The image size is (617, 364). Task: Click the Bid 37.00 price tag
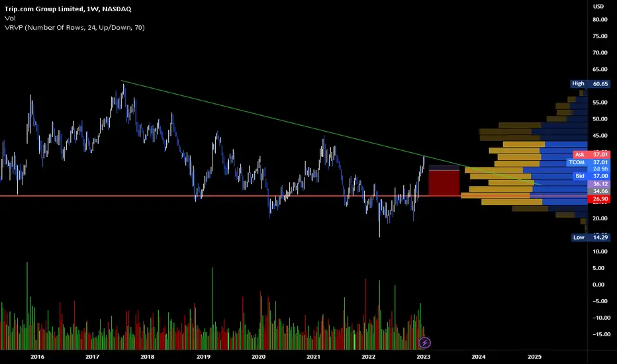tap(591, 176)
